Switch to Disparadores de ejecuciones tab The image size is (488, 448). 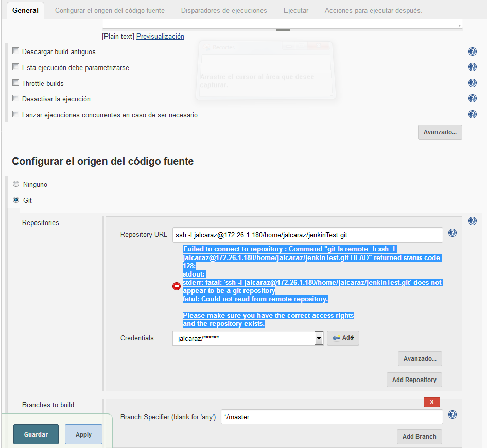[224, 10]
